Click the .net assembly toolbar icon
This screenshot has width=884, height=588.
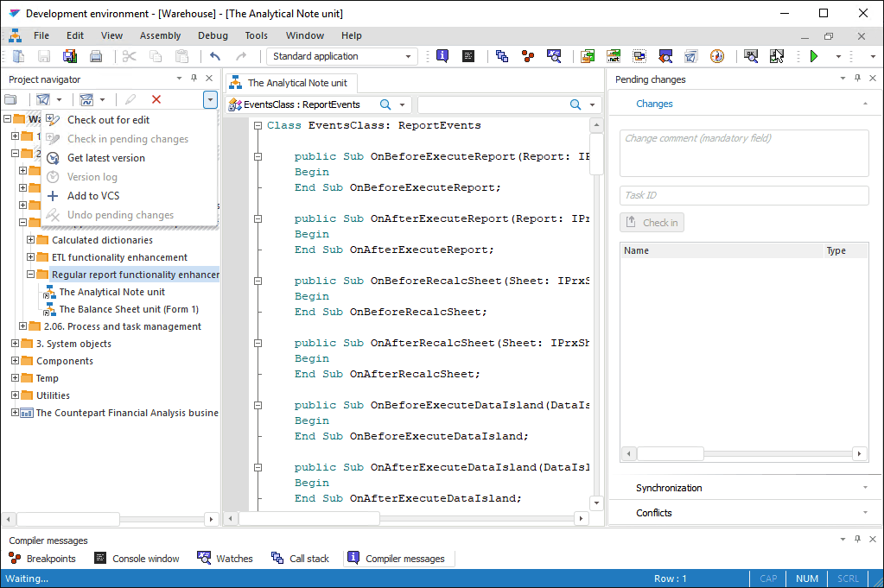pyautogui.click(x=614, y=56)
